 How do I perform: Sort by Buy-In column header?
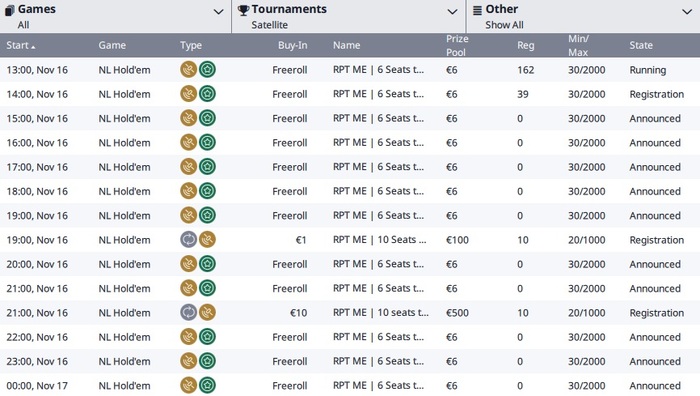pos(292,45)
